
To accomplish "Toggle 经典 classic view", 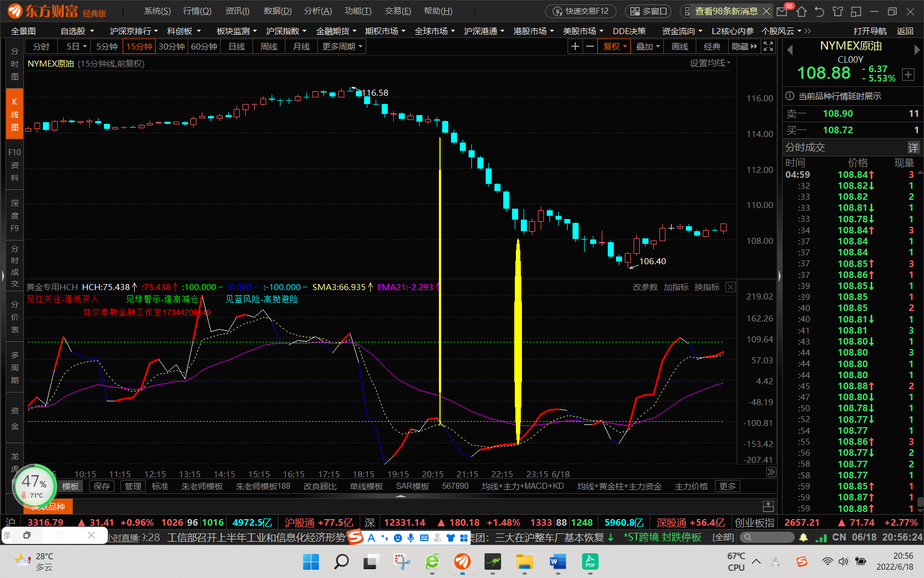I will point(712,47).
